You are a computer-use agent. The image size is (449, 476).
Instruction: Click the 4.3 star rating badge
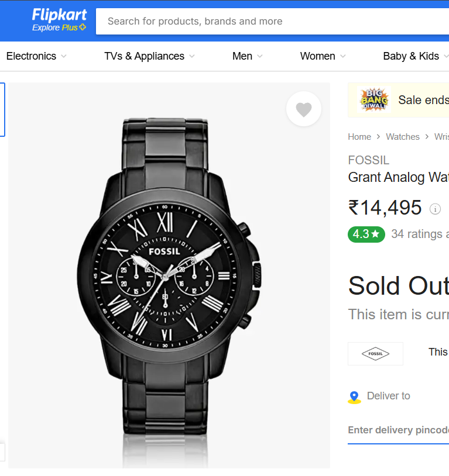(366, 234)
